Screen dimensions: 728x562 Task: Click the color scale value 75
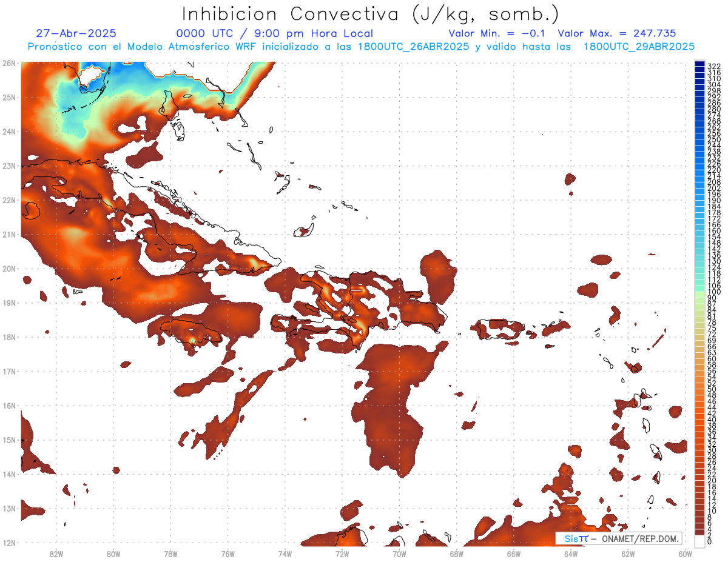tap(712, 329)
